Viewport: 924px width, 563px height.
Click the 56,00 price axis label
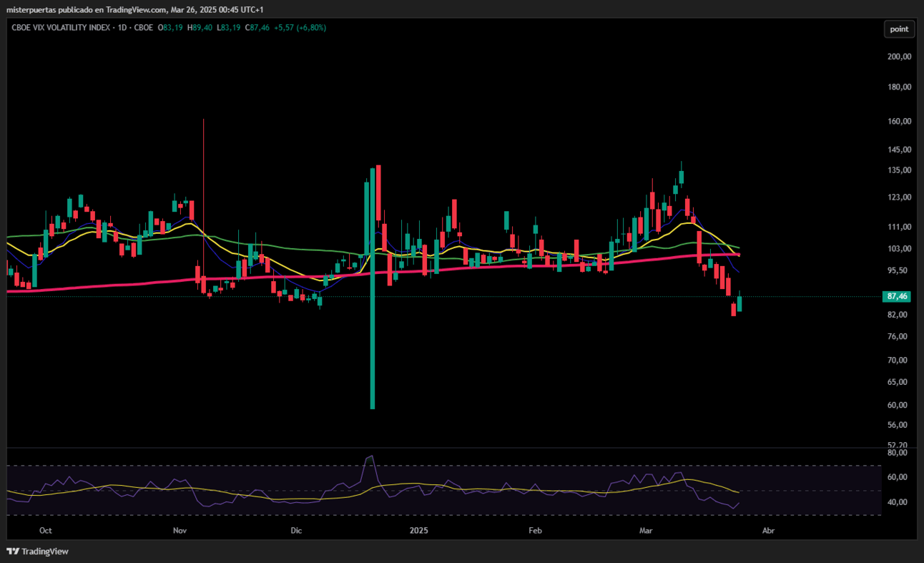(899, 425)
